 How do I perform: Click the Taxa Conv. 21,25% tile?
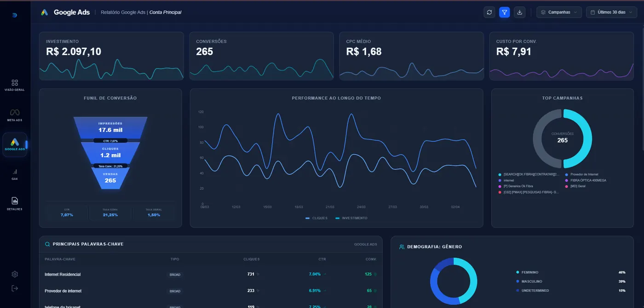(x=110, y=212)
